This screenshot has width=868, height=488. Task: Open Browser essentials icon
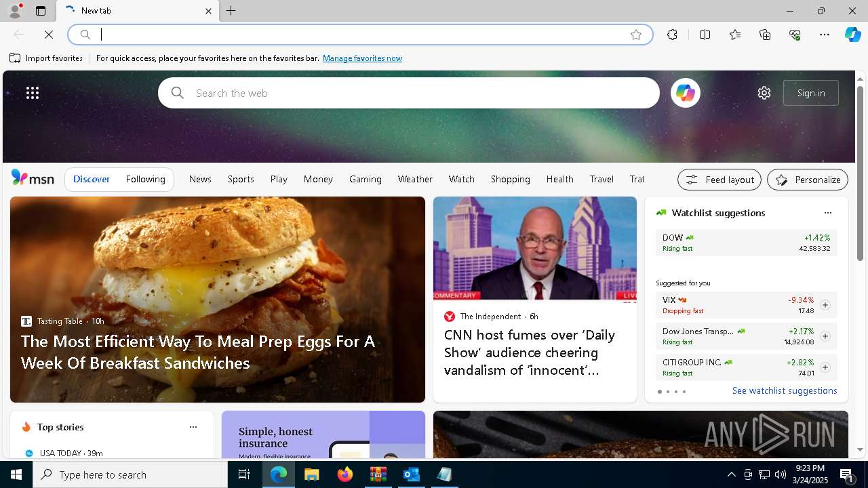pyautogui.click(x=795, y=35)
